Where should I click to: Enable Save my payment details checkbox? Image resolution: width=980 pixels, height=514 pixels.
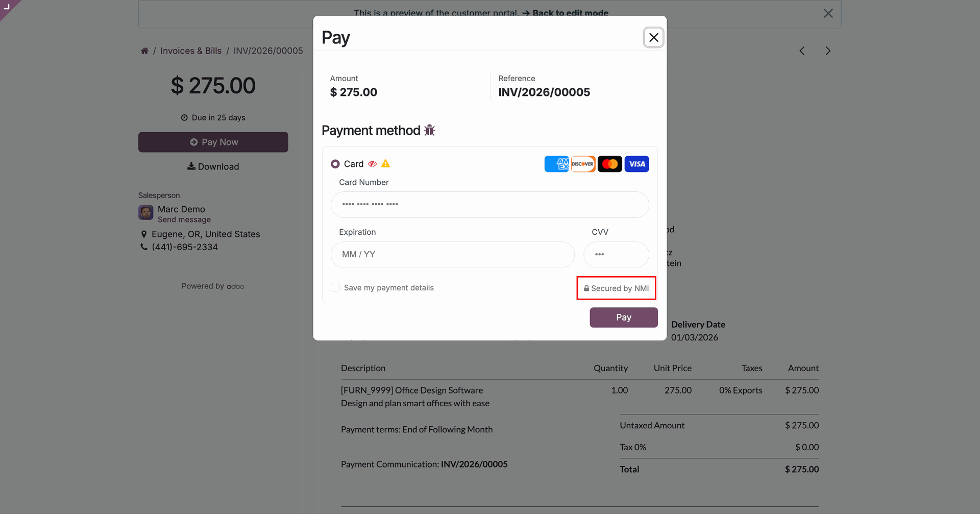(335, 288)
